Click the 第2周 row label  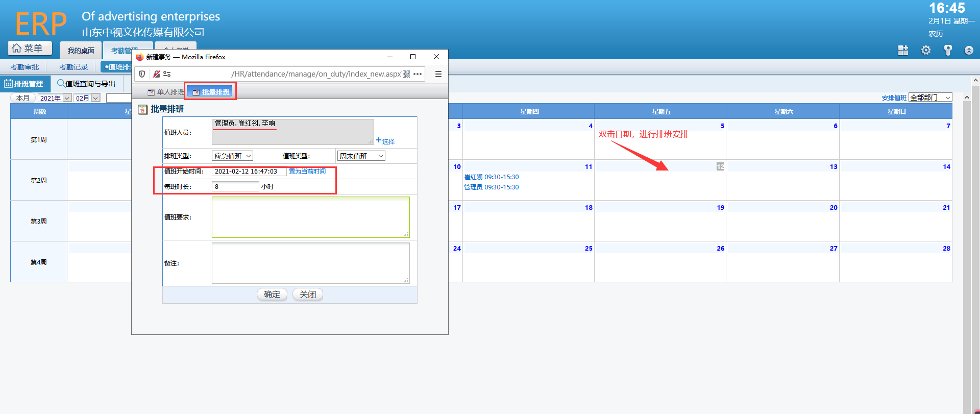click(39, 180)
